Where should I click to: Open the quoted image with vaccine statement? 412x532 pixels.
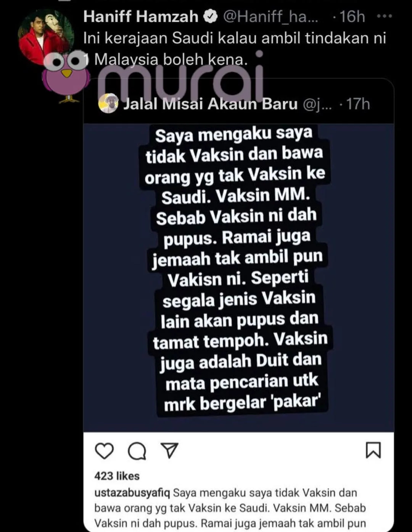(x=239, y=278)
